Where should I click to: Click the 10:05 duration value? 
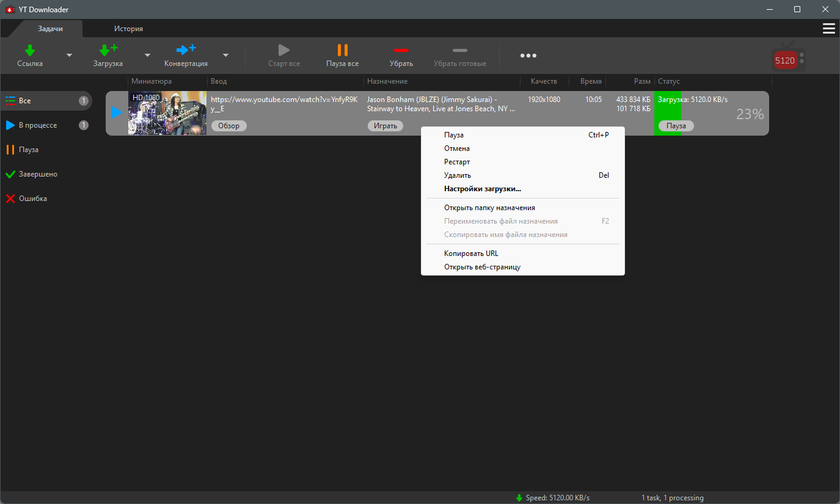(x=593, y=100)
